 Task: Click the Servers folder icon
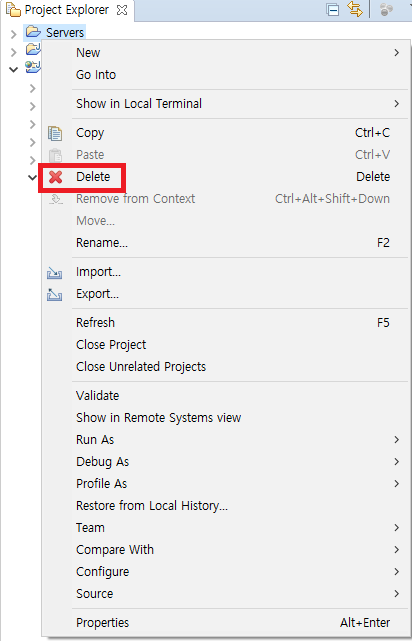pyautogui.click(x=34, y=32)
